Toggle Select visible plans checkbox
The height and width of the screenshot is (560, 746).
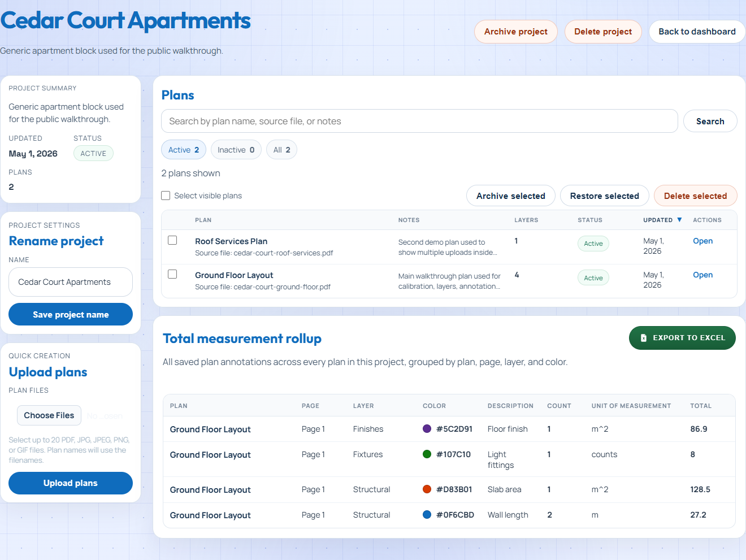point(166,196)
